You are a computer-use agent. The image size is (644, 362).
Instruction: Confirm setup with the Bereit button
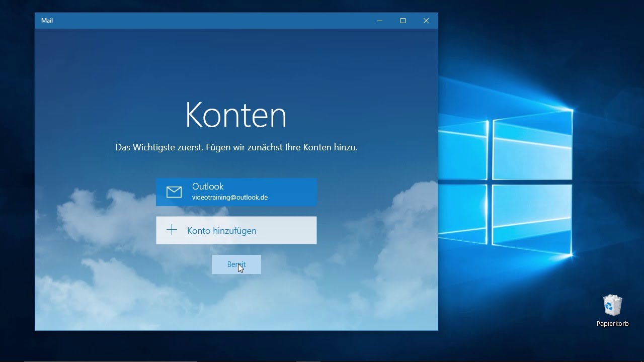point(236,264)
